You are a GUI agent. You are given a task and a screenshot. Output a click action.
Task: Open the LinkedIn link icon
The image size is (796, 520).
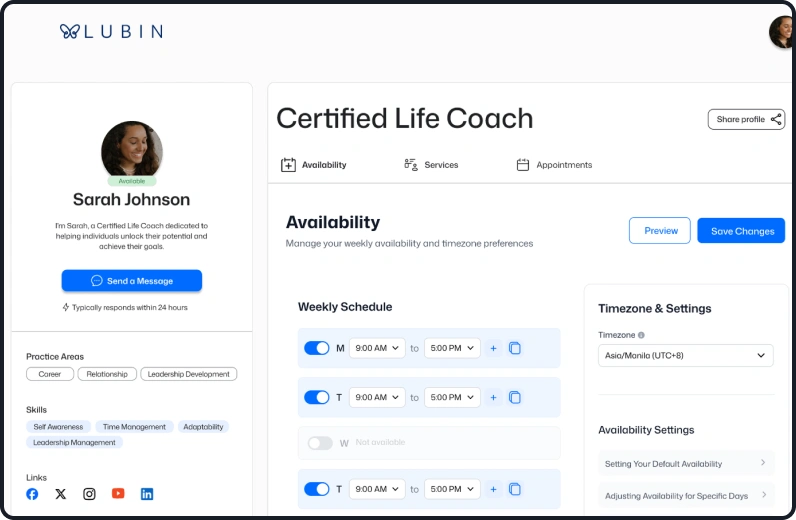point(147,494)
